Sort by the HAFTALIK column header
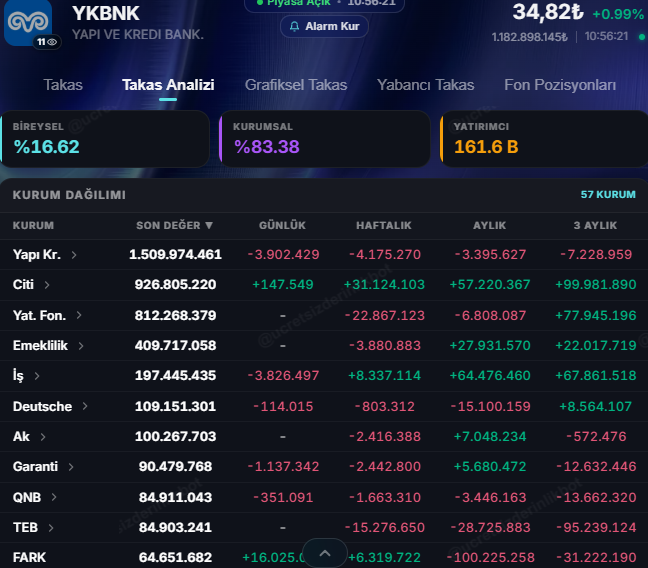The image size is (648, 568). pyautogui.click(x=384, y=225)
